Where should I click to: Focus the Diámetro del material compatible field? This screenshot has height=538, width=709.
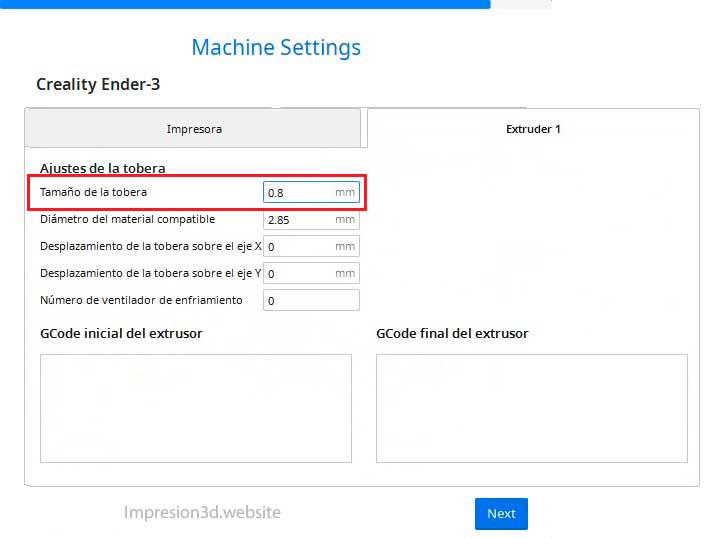tap(311, 220)
